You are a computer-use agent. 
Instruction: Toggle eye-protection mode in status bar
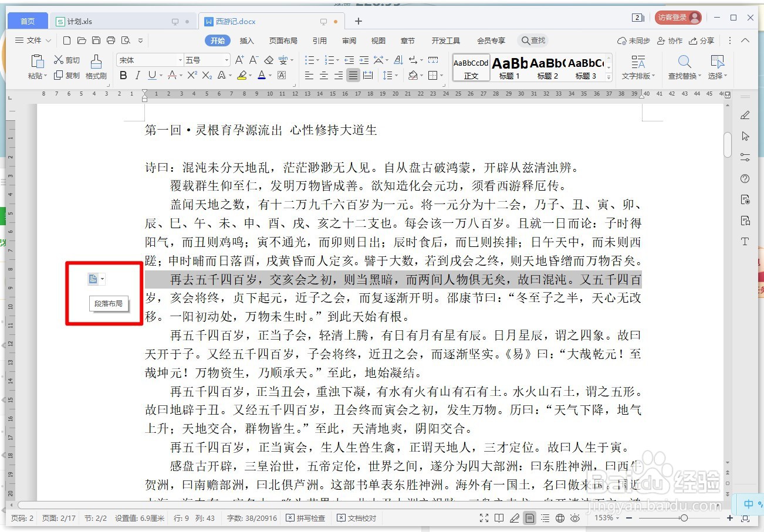pos(576,518)
